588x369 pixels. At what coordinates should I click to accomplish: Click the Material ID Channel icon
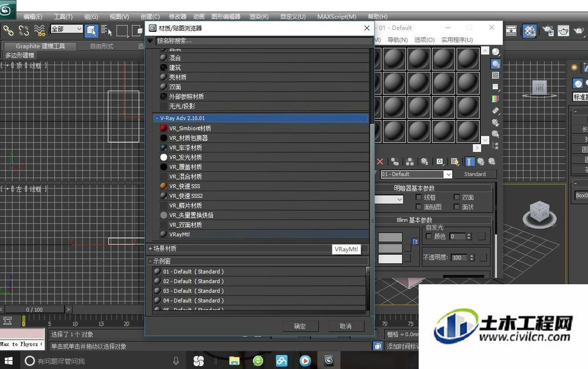[439, 161]
